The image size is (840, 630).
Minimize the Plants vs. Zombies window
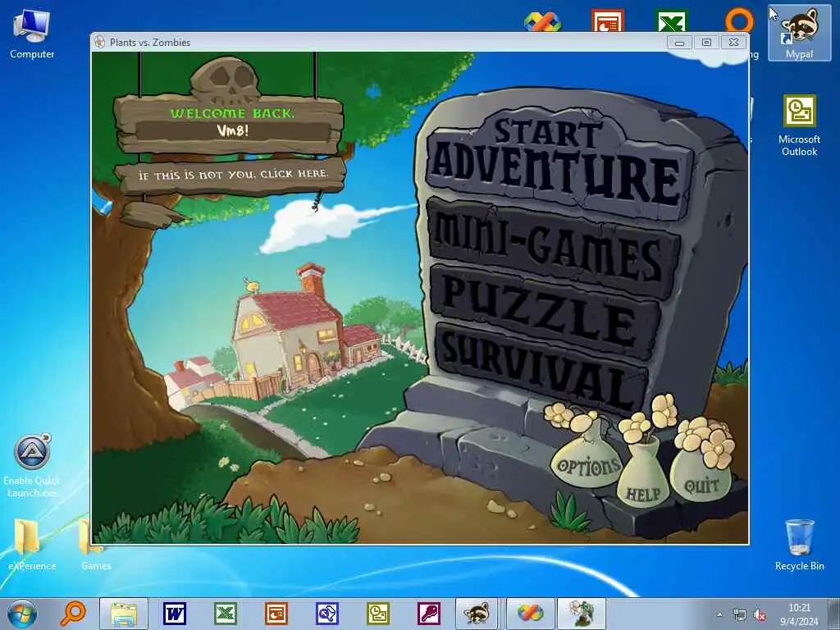[x=679, y=43]
